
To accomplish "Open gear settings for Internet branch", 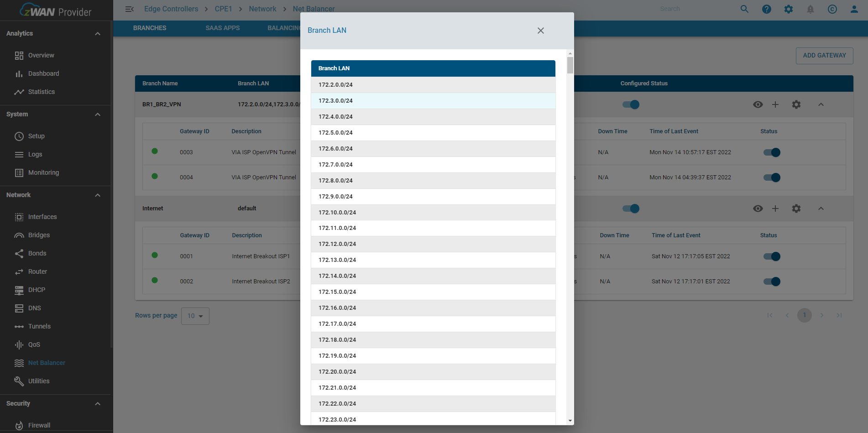I will pyautogui.click(x=796, y=209).
